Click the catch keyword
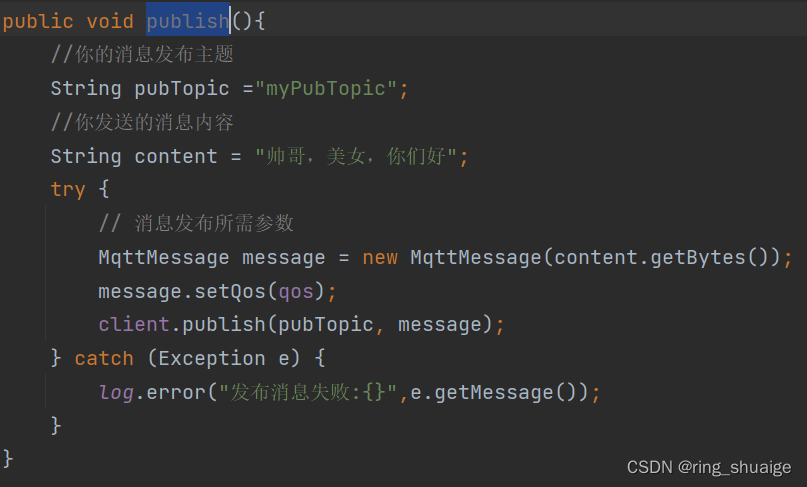The image size is (807, 487). [104, 358]
